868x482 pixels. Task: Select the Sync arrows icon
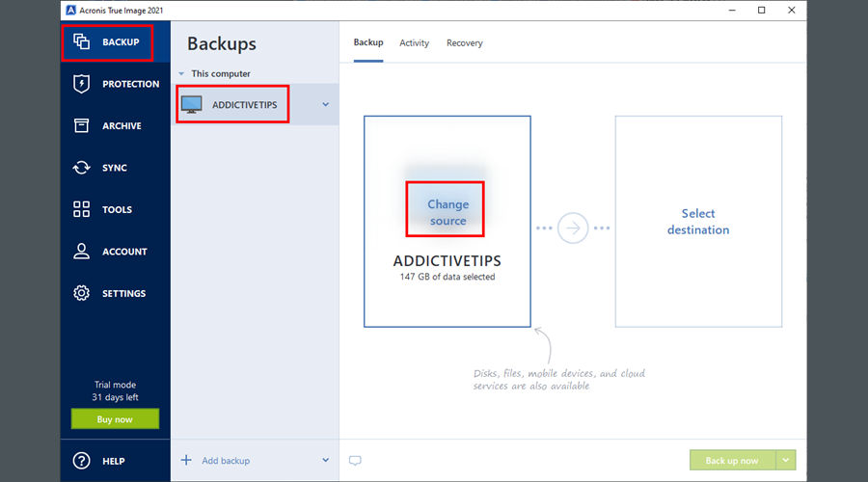(82, 168)
